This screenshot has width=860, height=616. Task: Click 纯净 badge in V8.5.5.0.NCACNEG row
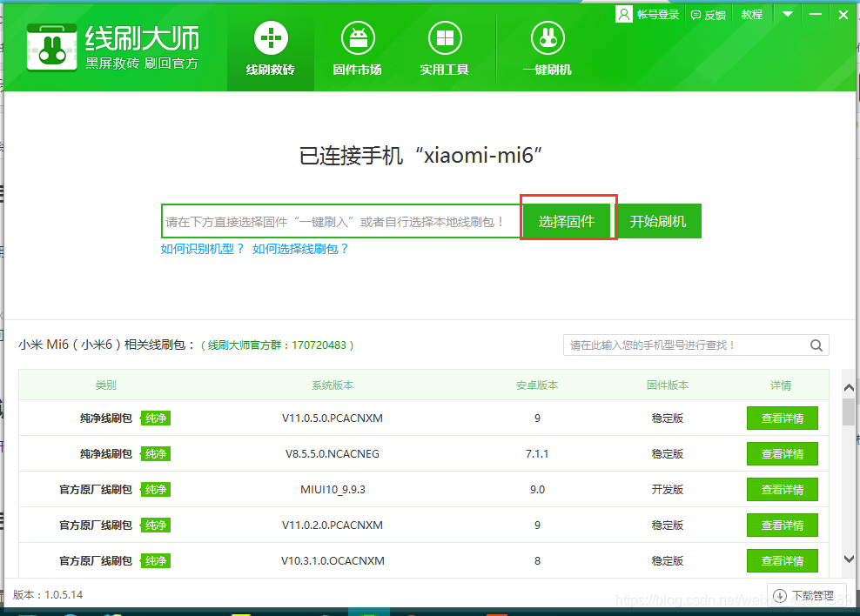[156, 454]
